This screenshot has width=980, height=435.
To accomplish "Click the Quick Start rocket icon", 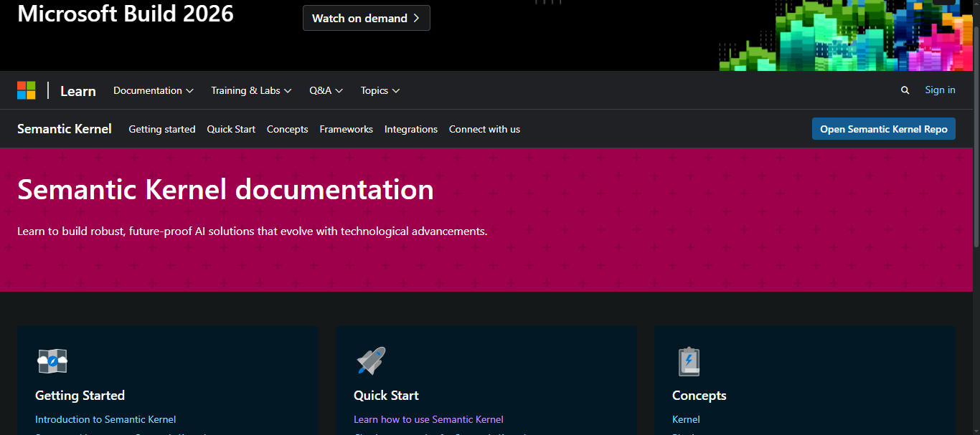I will [371, 361].
